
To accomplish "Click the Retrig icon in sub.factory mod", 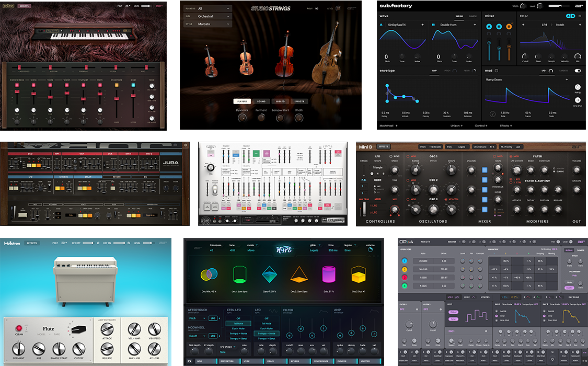I will 578,87.
